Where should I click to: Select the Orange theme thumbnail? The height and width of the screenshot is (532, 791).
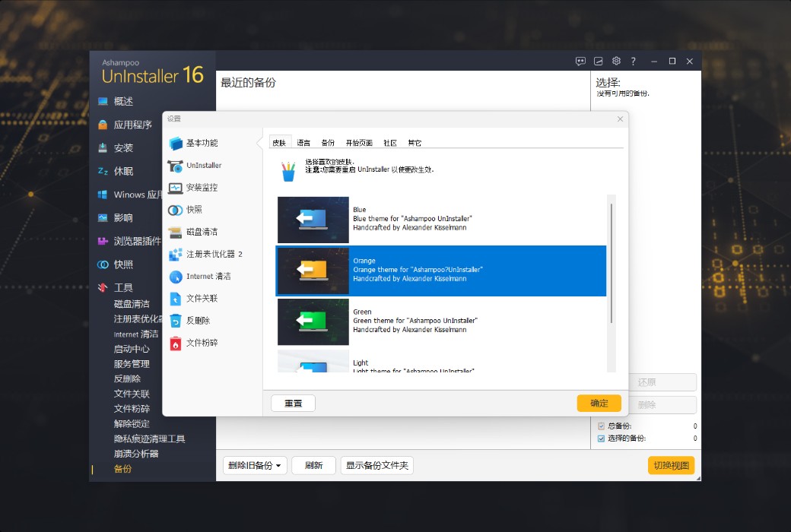tap(313, 271)
